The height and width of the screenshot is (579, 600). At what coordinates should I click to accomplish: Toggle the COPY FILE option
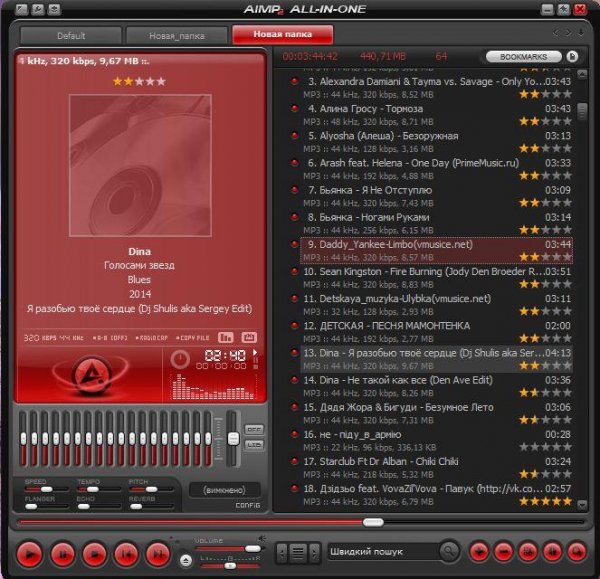coord(192,338)
